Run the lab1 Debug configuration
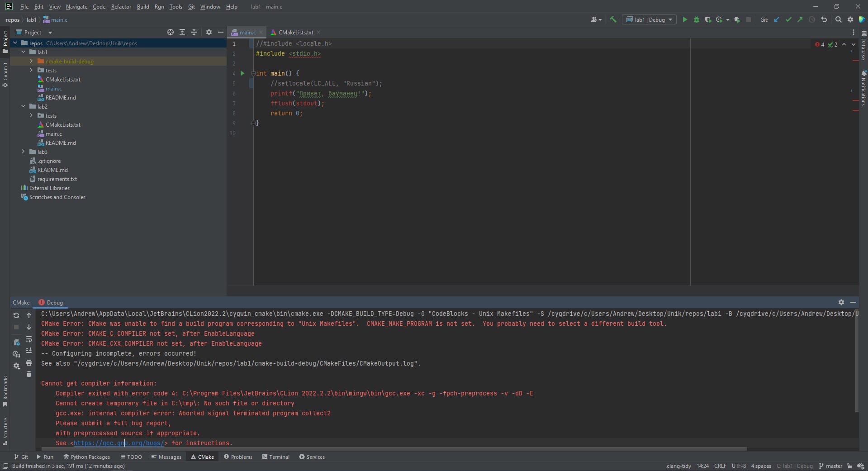The height and width of the screenshot is (471, 868). coord(685,19)
